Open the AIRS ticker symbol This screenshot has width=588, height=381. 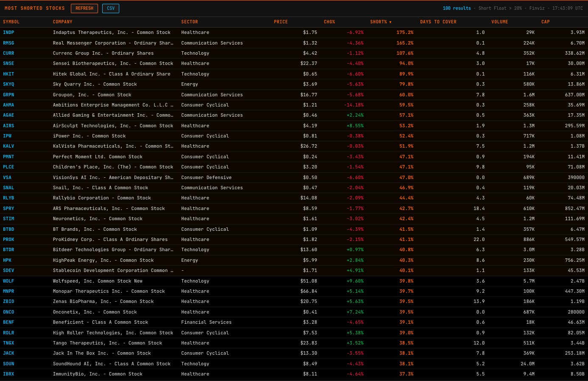click(8, 126)
